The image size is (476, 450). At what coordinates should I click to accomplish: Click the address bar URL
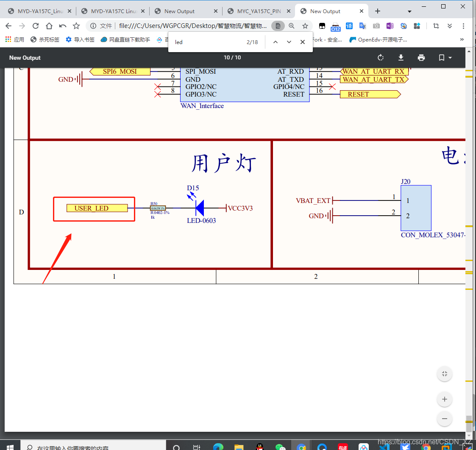(193, 26)
